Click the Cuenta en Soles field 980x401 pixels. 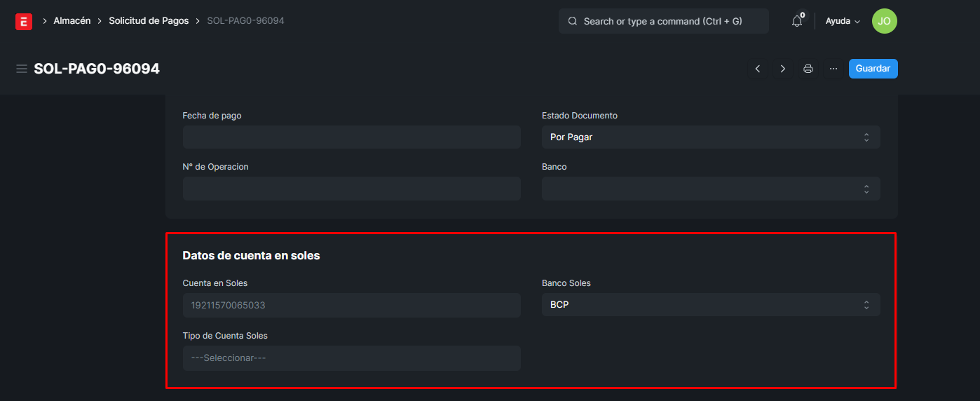pyautogui.click(x=351, y=306)
